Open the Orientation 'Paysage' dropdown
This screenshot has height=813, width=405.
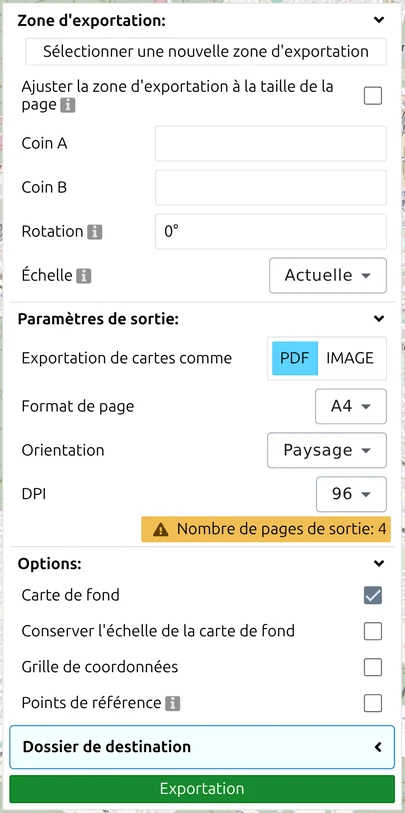327,450
